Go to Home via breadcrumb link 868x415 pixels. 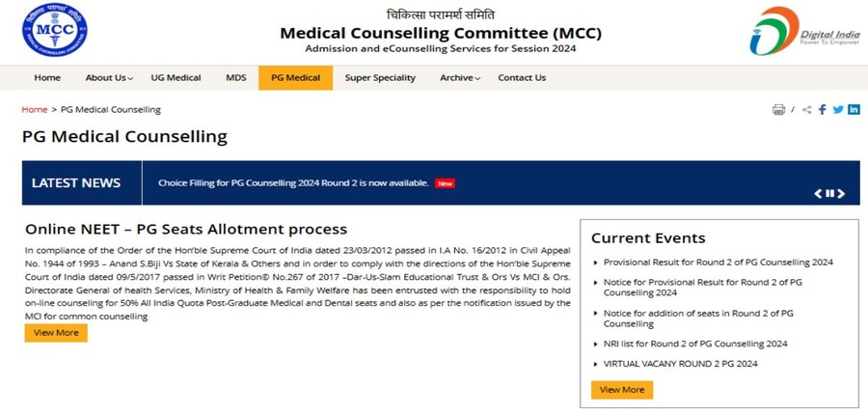35,110
